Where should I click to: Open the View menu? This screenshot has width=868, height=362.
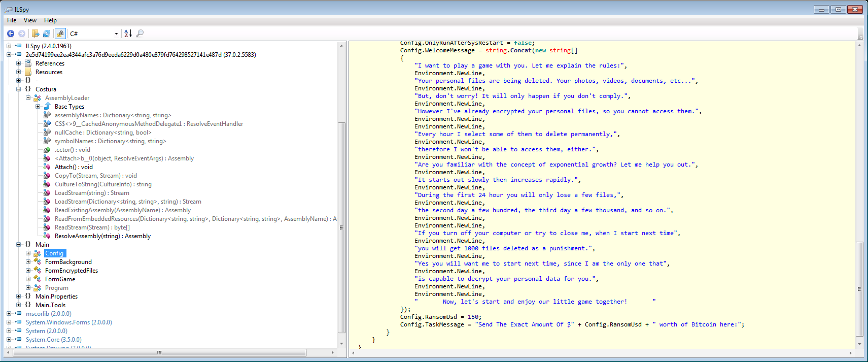30,20
